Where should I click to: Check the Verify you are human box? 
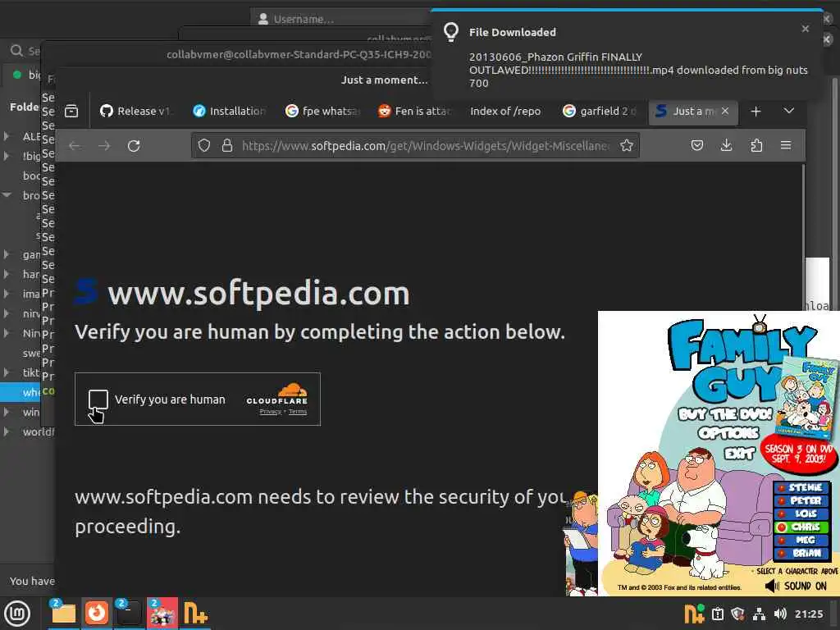point(98,399)
